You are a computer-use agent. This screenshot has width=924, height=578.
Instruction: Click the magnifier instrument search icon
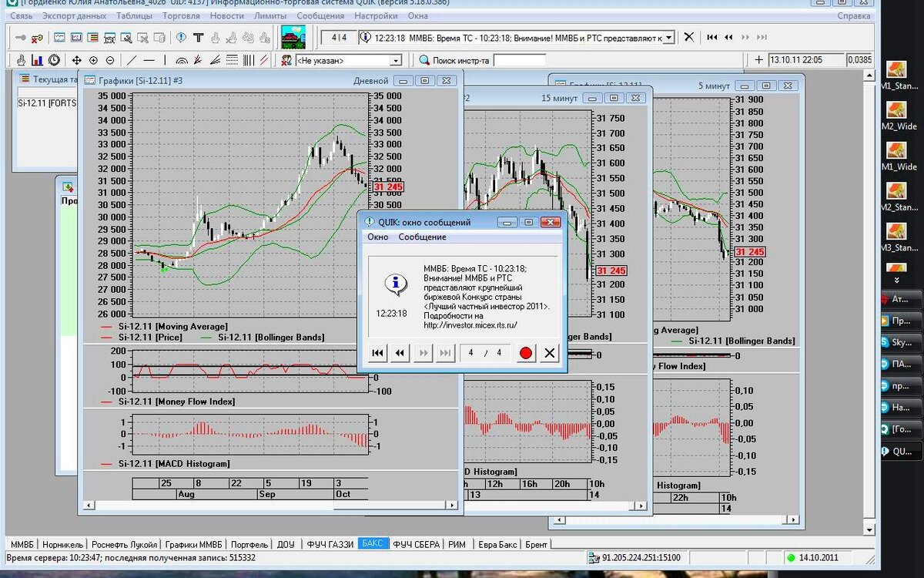[x=424, y=60]
